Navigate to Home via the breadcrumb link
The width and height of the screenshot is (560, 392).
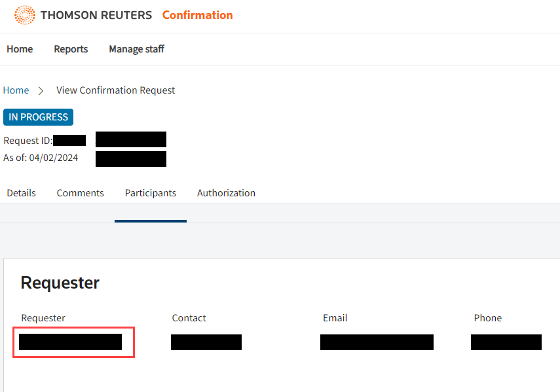point(16,90)
